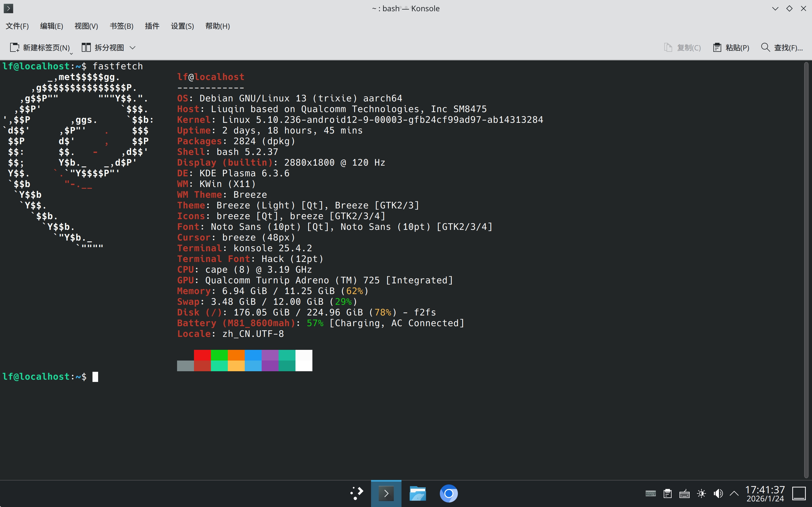Screen dimensions: 812x507
Task: Click the volume speaker tray icon
Action: pyautogui.click(x=718, y=493)
